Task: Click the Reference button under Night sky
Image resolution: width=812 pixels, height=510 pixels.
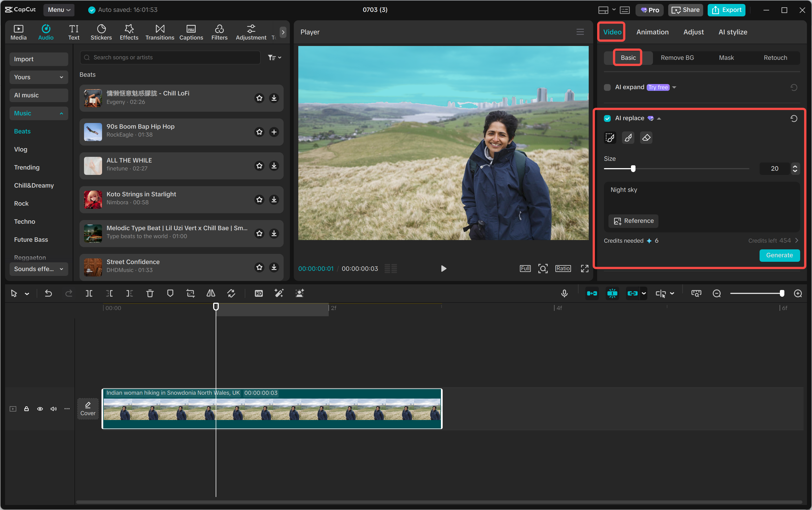Action: (633, 221)
